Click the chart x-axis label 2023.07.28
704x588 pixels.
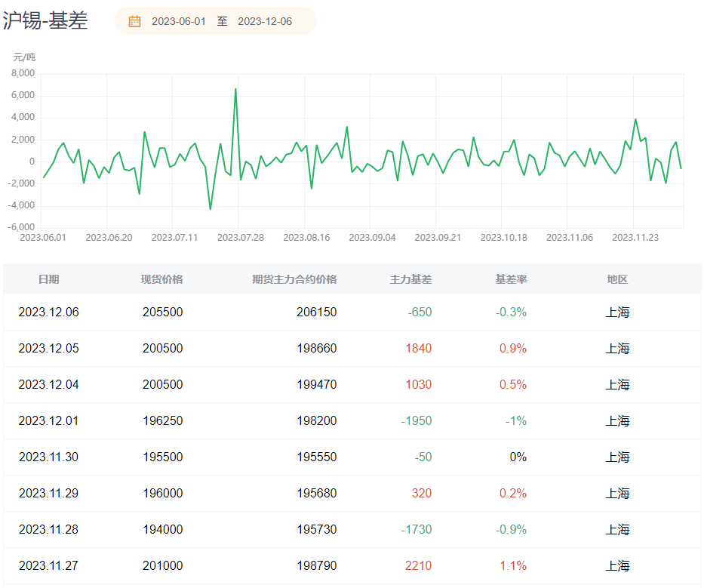(241, 238)
